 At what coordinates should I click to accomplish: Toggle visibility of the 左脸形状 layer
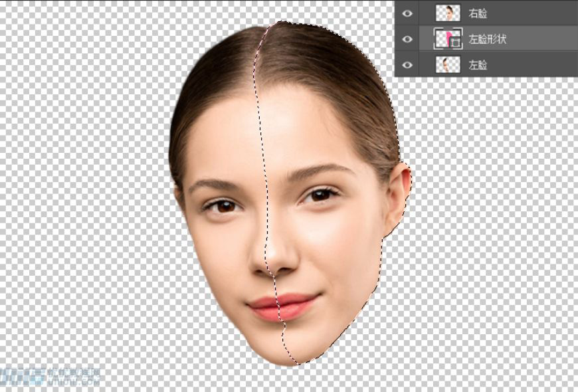[407, 39]
